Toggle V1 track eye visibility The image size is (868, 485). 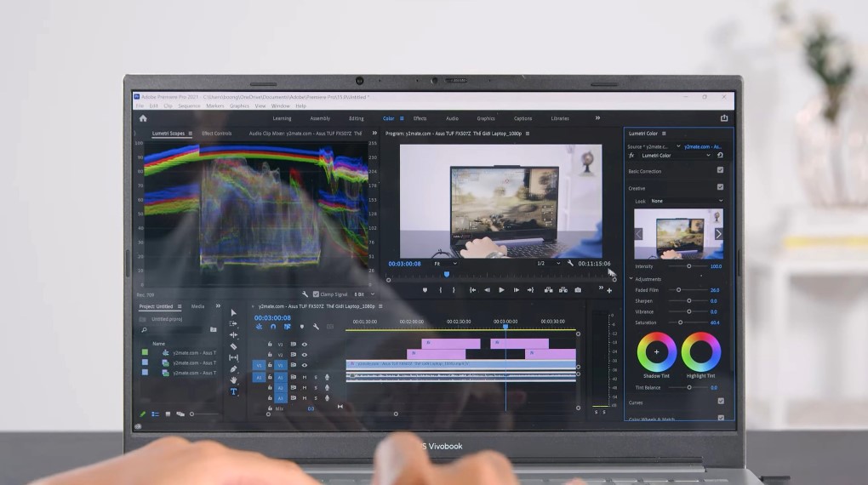click(x=304, y=365)
